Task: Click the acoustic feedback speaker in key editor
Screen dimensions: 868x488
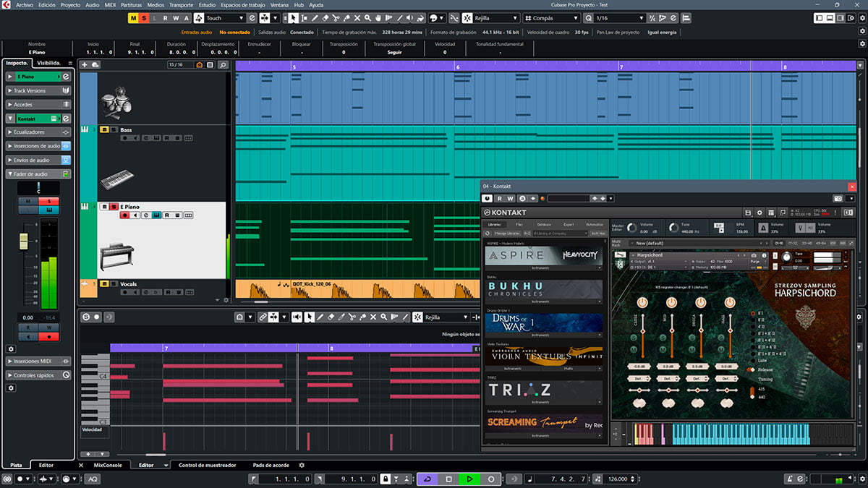Action: click(297, 317)
